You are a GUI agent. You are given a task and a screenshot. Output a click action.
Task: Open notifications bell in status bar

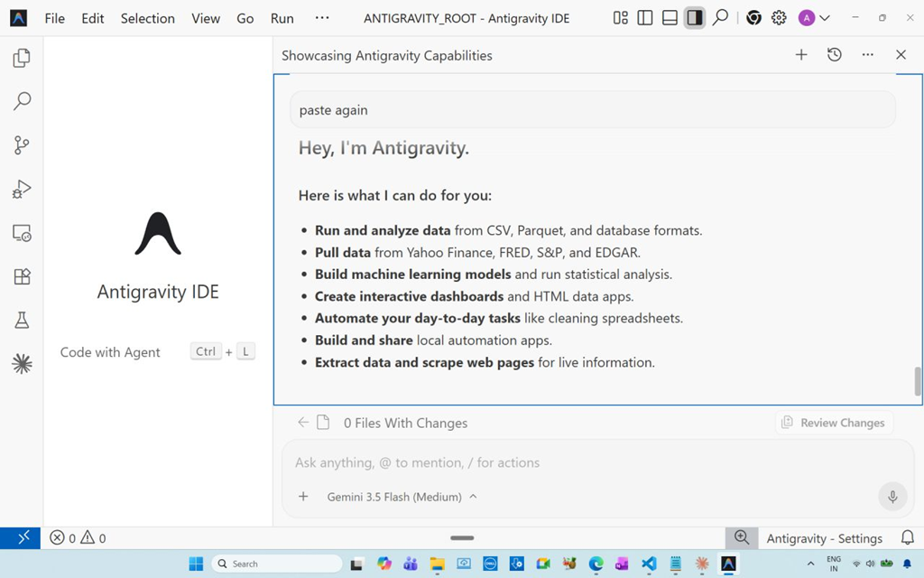click(908, 538)
